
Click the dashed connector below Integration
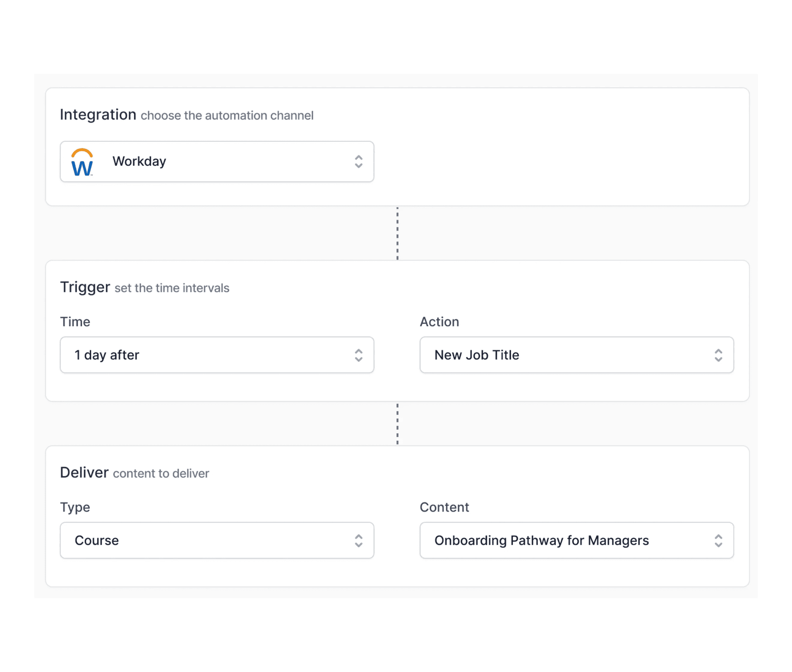(x=397, y=233)
